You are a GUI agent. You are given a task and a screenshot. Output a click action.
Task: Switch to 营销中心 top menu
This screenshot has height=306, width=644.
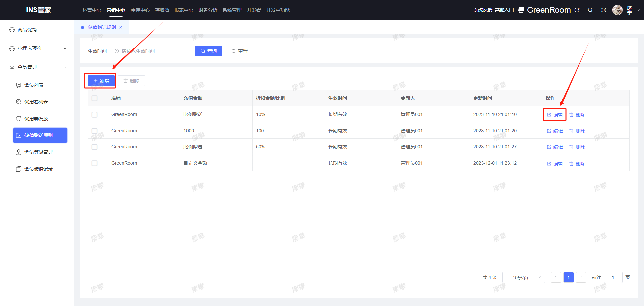pyautogui.click(x=116, y=10)
